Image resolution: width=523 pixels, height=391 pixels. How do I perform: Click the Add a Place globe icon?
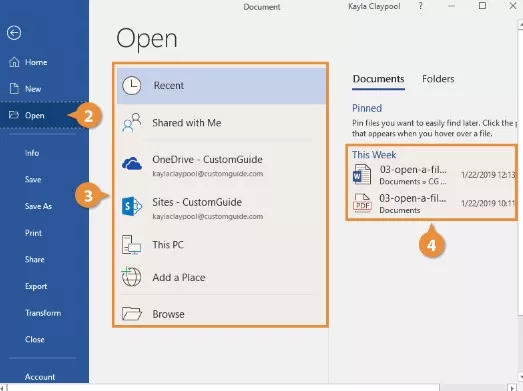click(x=131, y=277)
